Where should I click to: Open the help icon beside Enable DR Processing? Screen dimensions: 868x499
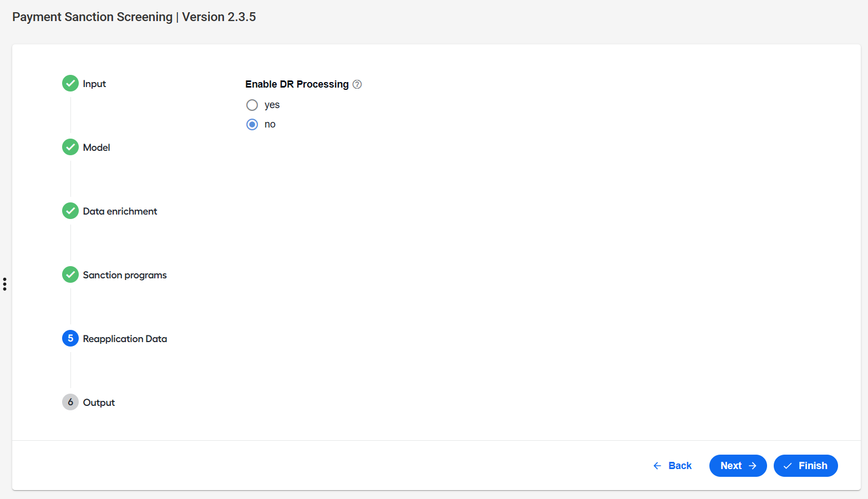357,84
